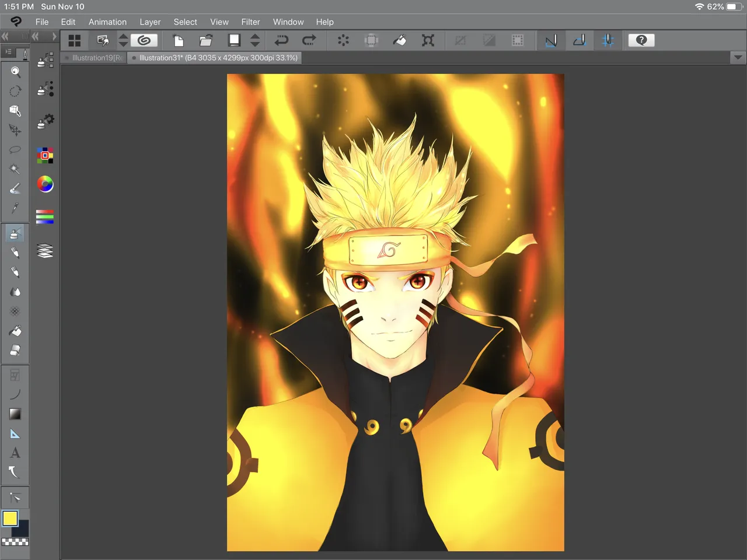747x560 pixels.
Task: Expand the collapsed tool palette dock
Action: pyautogui.click(x=5, y=37)
